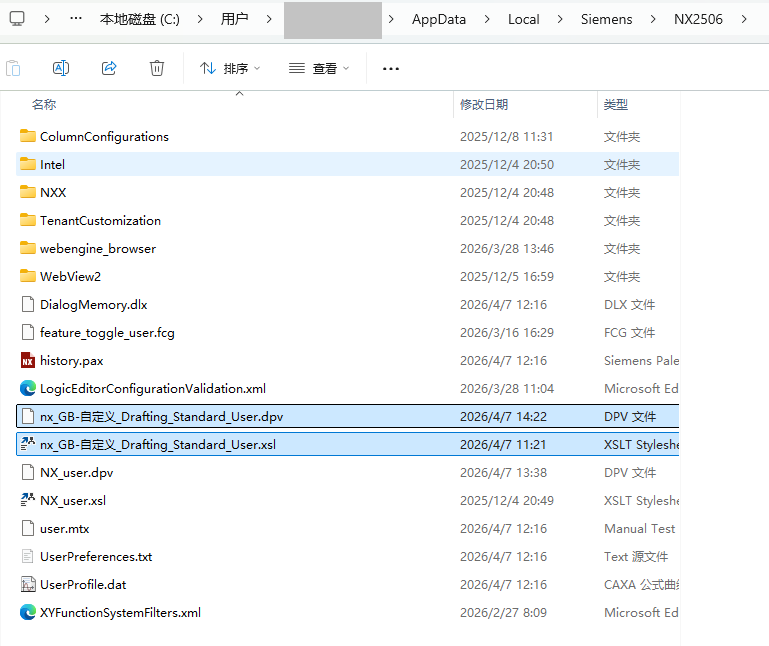Click the DialogMemory.dlx file icon
Image resolution: width=769 pixels, height=646 pixels.
[28, 304]
